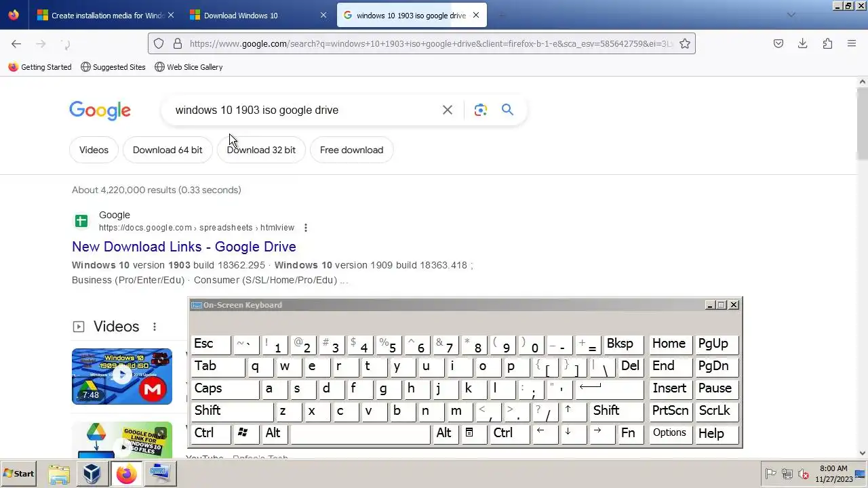Click the space bar on keyboard

point(361,434)
